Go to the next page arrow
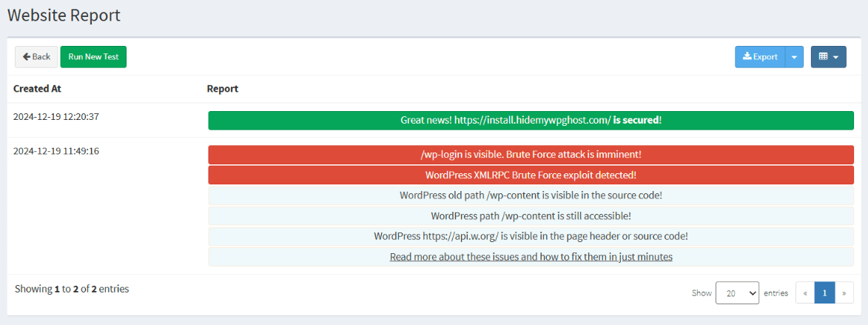 [x=844, y=293]
